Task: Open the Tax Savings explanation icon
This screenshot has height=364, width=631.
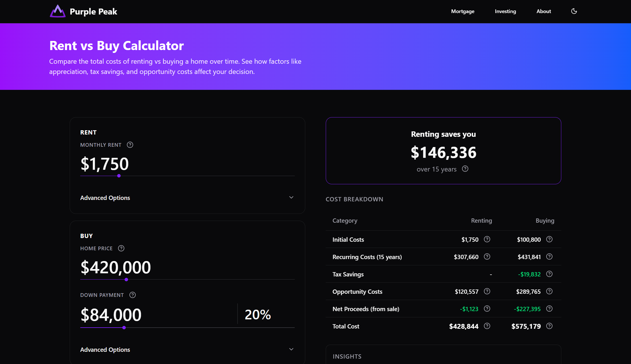Action: point(549,274)
